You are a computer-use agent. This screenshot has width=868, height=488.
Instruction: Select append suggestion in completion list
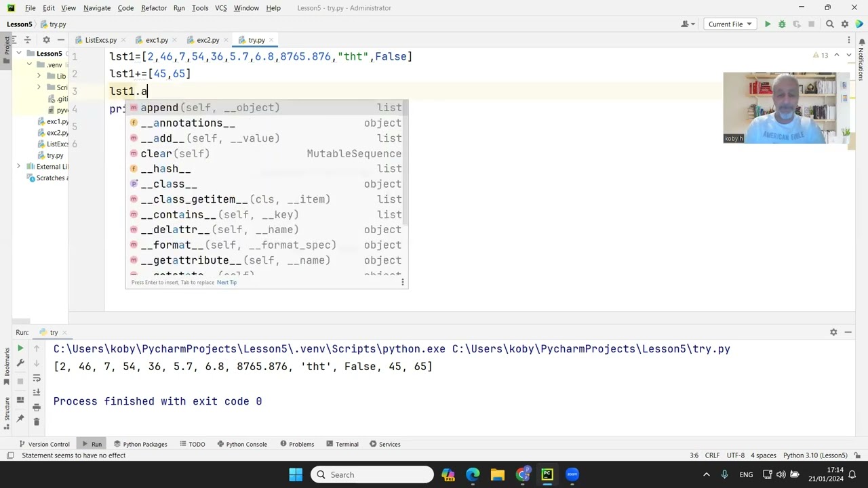click(x=266, y=108)
